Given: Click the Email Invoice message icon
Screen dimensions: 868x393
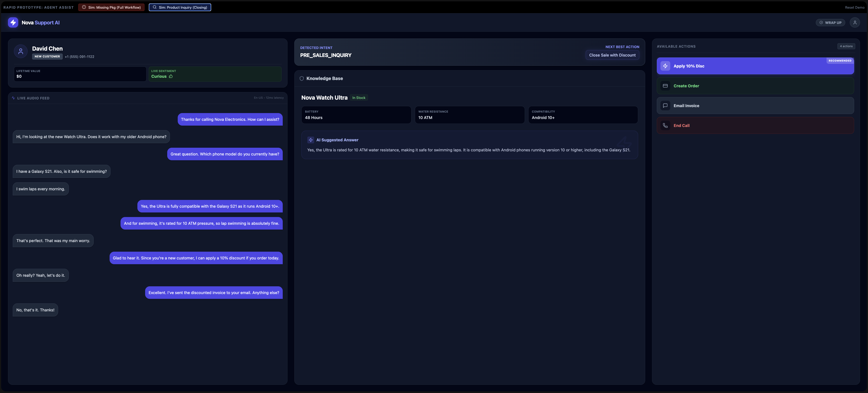Looking at the screenshot, I should pos(665,106).
